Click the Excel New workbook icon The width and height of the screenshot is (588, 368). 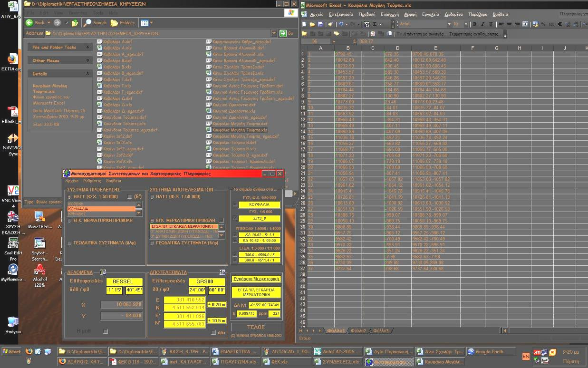point(304,24)
